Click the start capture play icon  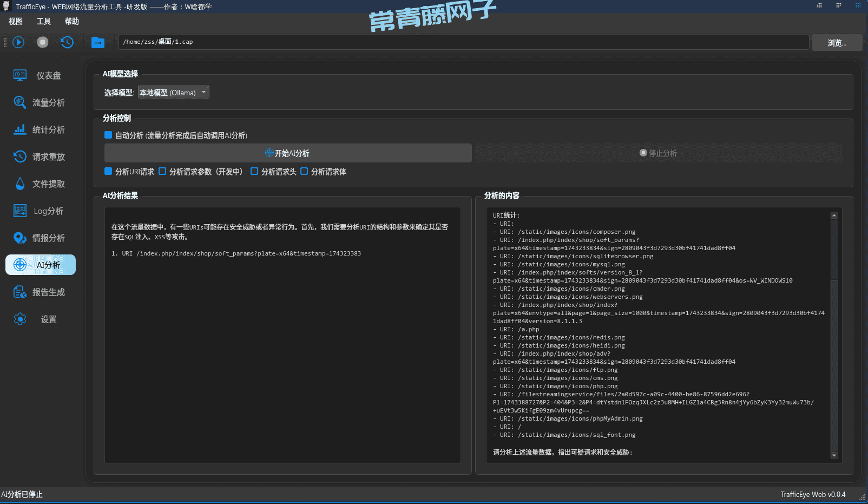point(18,42)
